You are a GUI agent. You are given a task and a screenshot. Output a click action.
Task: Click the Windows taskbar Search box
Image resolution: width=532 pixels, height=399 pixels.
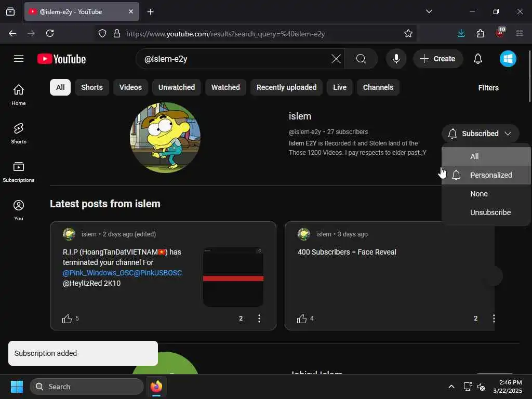[87, 387]
